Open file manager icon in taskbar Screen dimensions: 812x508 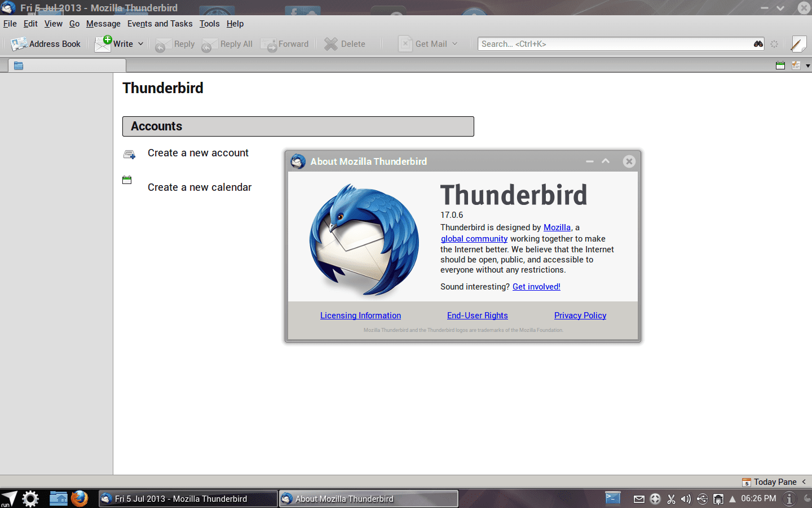point(58,498)
